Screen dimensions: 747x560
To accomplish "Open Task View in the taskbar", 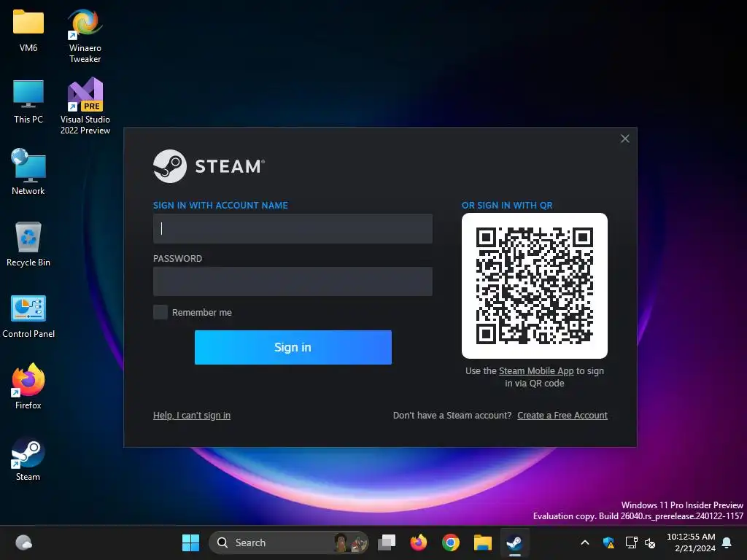I will (387, 542).
